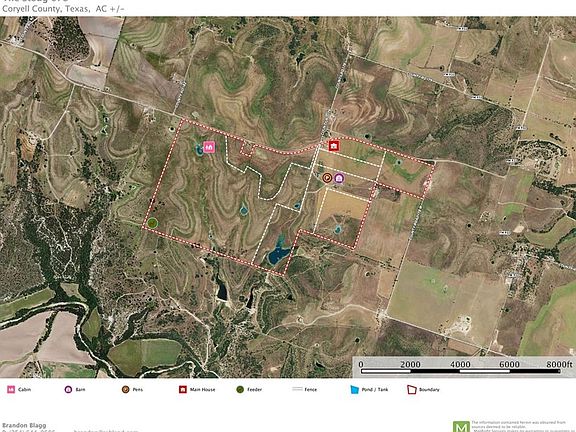This screenshot has width=576, height=432.
Task: Click the Brandon Blagg name text
Action: click(24, 425)
